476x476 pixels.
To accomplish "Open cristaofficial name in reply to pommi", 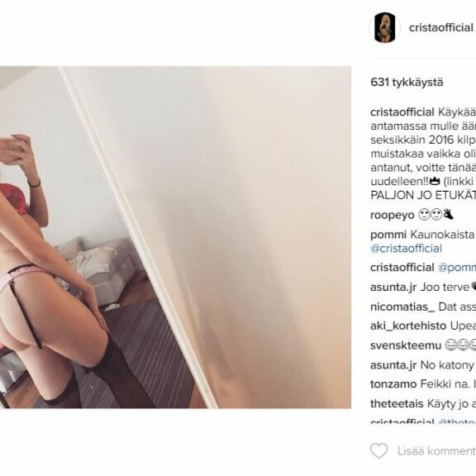I will (x=402, y=268).
